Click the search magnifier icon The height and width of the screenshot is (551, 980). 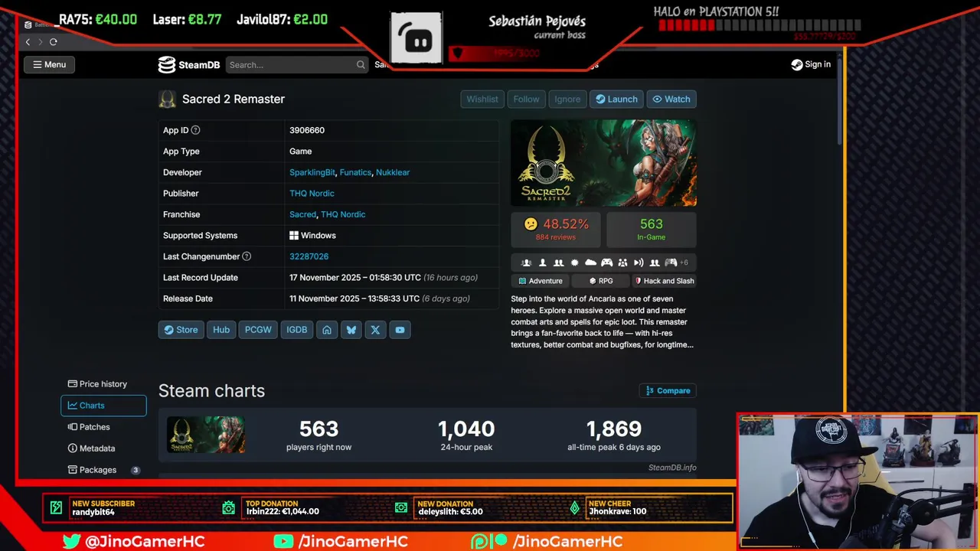tap(361, 65)
